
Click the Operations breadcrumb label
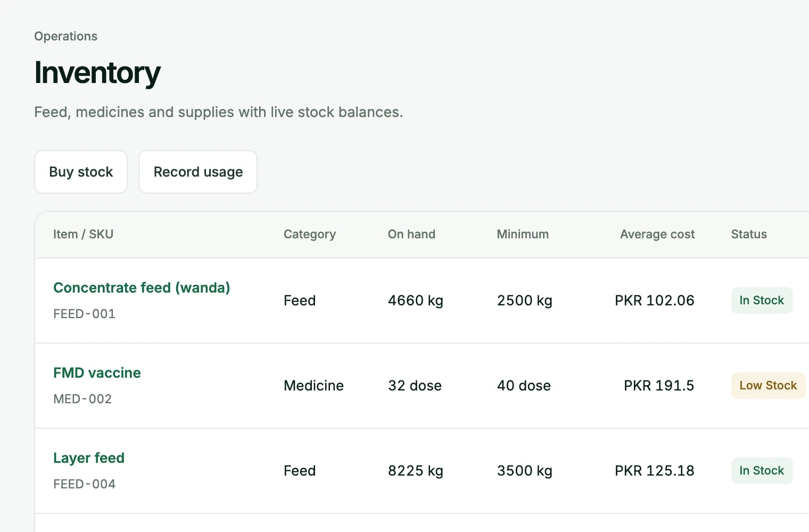[x=66, y=36]
